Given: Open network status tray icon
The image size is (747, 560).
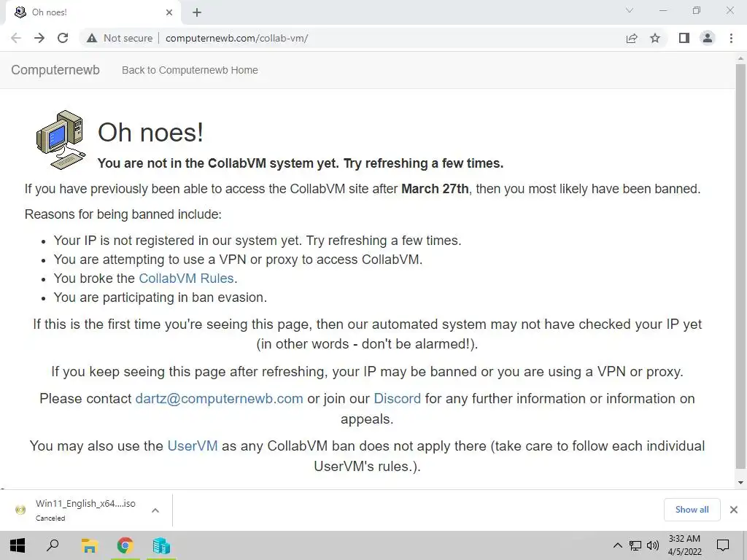Looking at the screenshot, I should (x=635, y=545).
